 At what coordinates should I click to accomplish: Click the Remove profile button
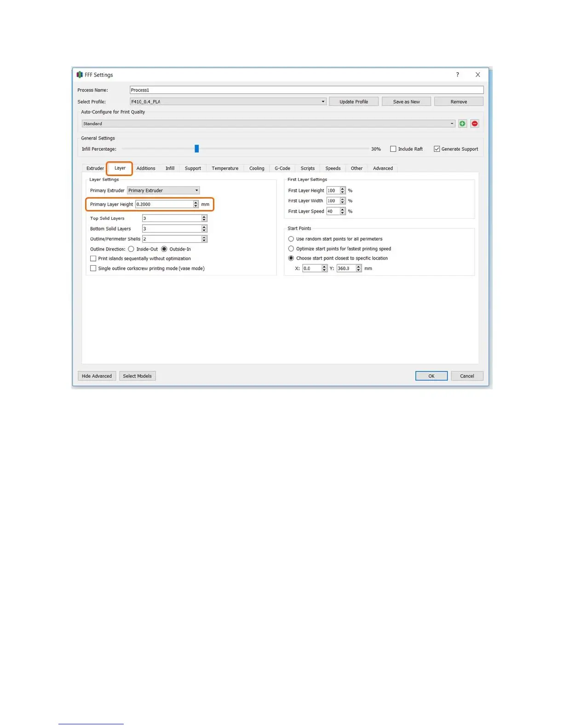(x=459, y=102)
